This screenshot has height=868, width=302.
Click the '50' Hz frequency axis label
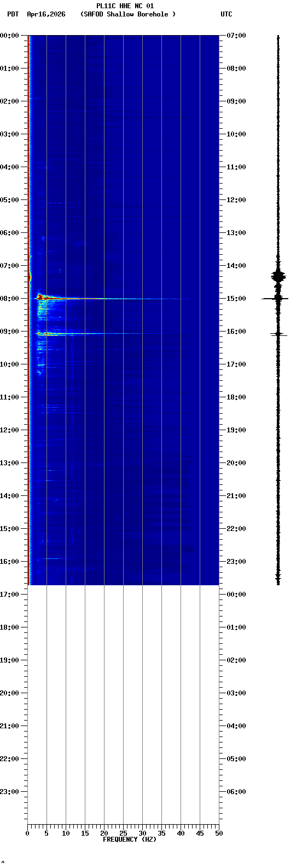tap(219, 833)
